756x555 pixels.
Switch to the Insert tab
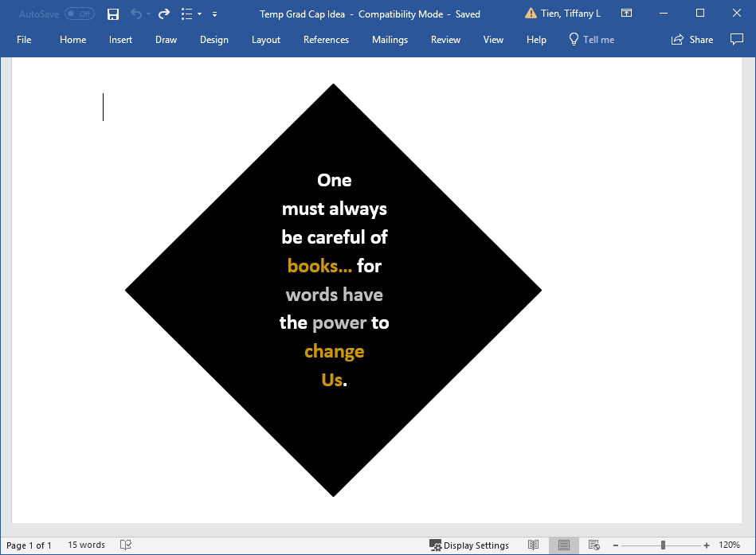[x=120, y=40]
